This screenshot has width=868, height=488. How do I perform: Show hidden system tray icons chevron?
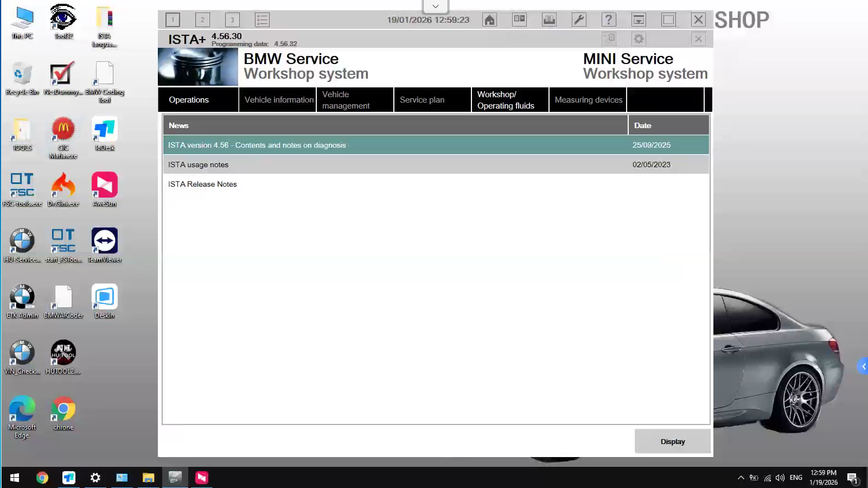point(741,478)
